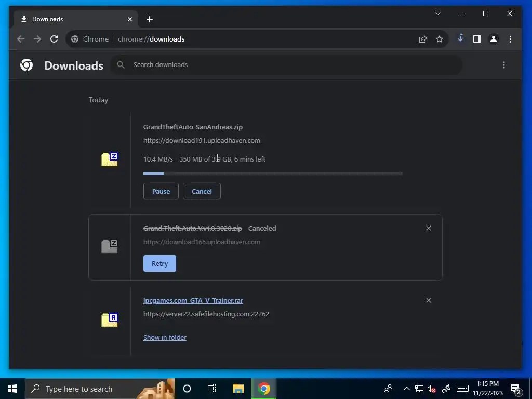
Task: Click the "Today" date heading
Action: (98, 100)
